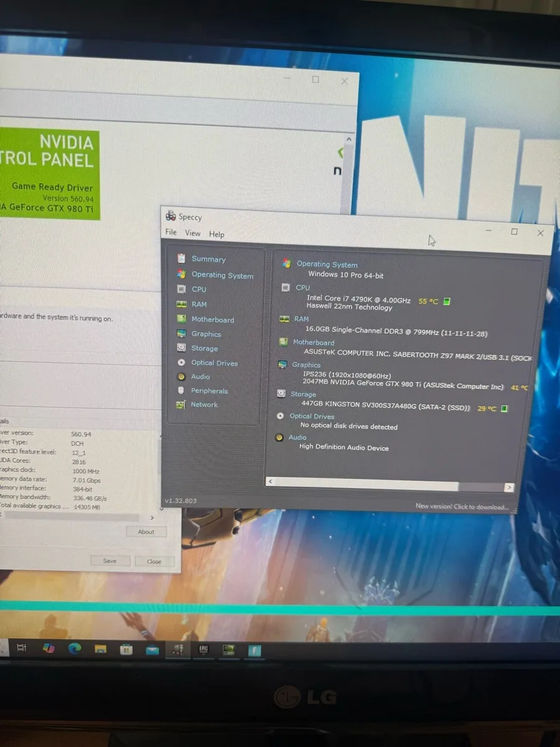Select Optical Drives in the Speccy sidebar

pos(214,363)
